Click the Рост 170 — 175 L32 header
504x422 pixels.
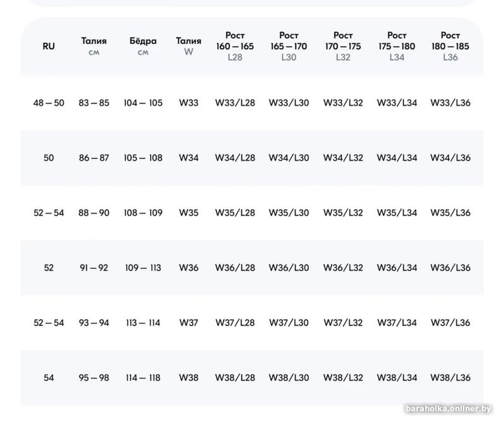tap(343, 46)
